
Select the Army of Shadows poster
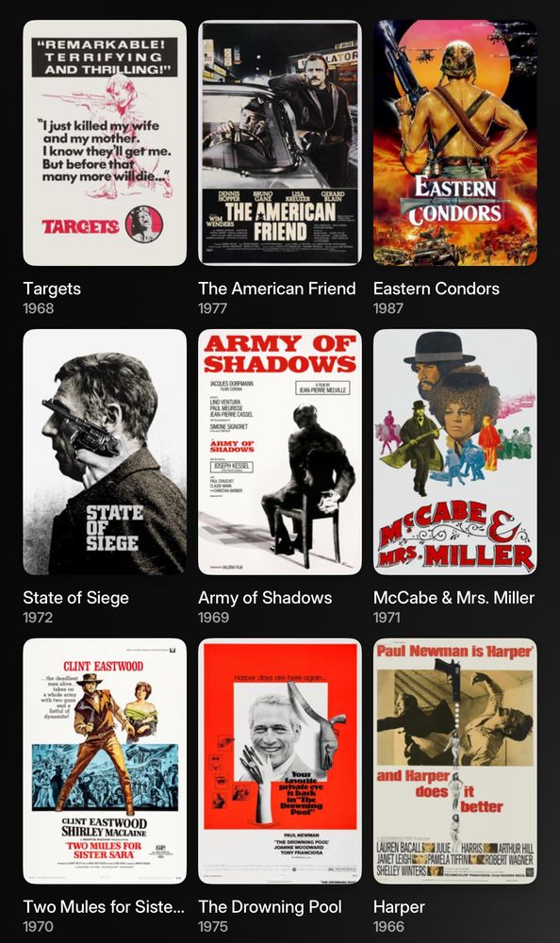tap(280, 453)
